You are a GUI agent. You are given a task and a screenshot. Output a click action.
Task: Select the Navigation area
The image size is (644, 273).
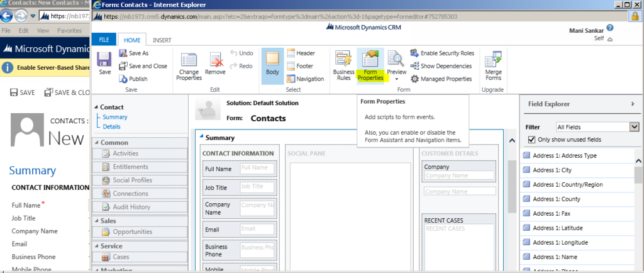[305, 79]
